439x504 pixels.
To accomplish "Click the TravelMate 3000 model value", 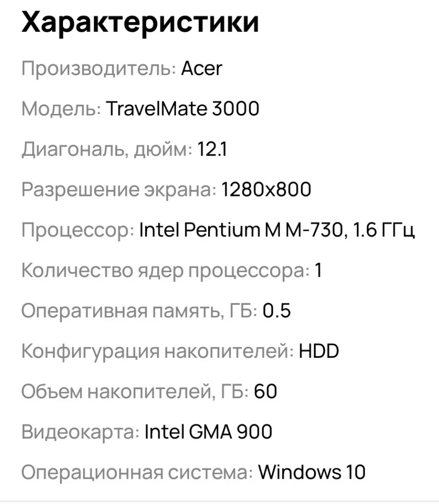I will click(x=182, y=108).
